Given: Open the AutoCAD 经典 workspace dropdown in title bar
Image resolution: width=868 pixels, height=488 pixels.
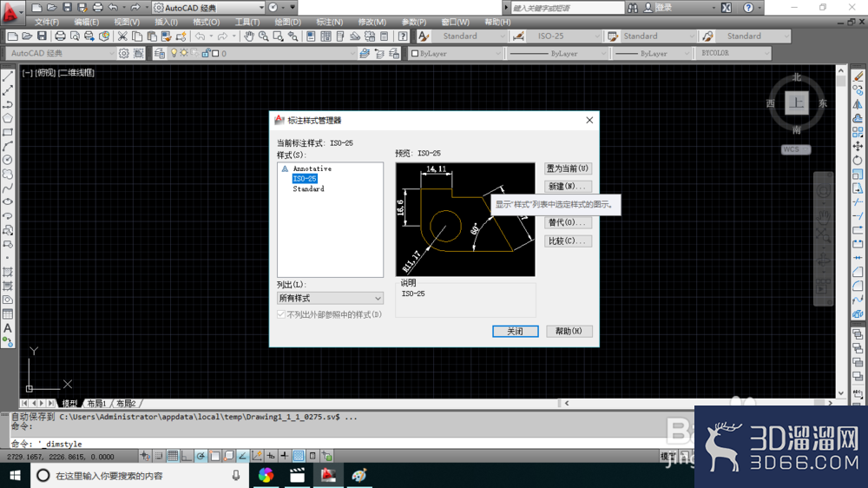Looking at the screenshot, I should coord(208,8).
